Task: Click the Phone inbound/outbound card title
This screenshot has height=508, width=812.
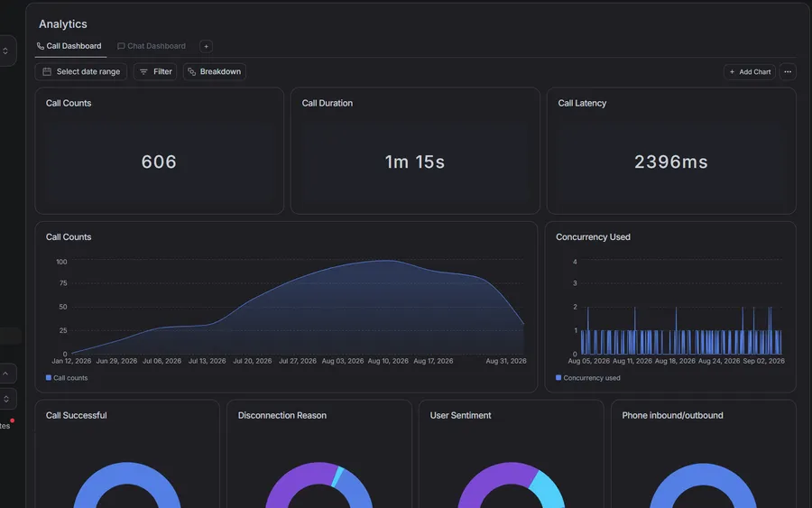Action: (x=672, y=415)
